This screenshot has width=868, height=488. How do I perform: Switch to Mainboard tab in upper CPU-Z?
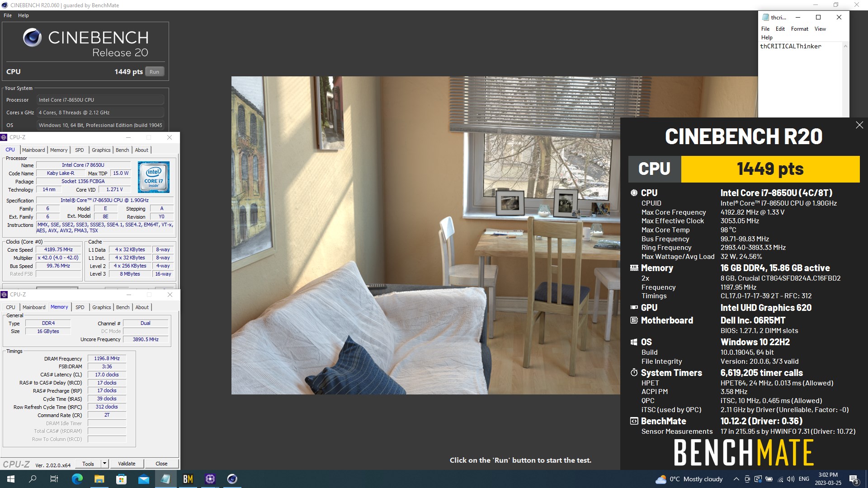(x=33, y=150)
